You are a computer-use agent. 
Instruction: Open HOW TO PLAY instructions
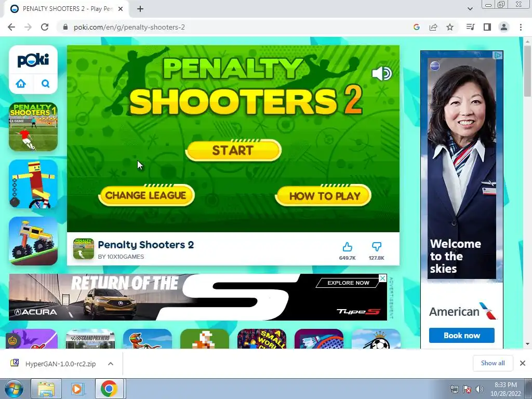pyautogui.click(x=323, y=195)
